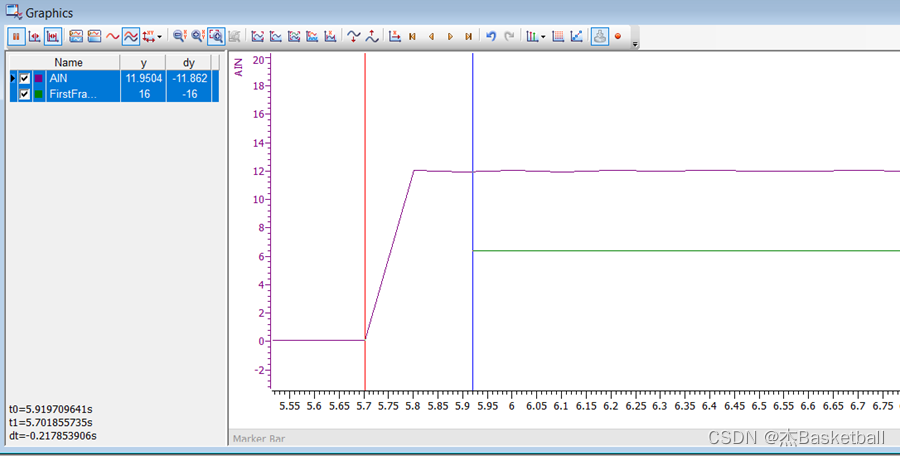Click the dt=-0.217853906s readout
Viewport: 900px width, 456px height.
pos(53,436)
